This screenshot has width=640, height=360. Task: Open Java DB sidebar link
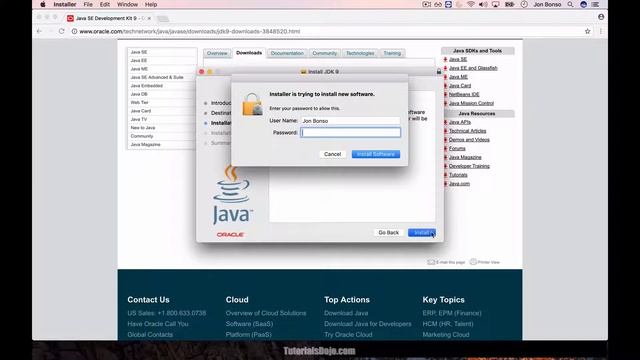[x=139, y=94]
